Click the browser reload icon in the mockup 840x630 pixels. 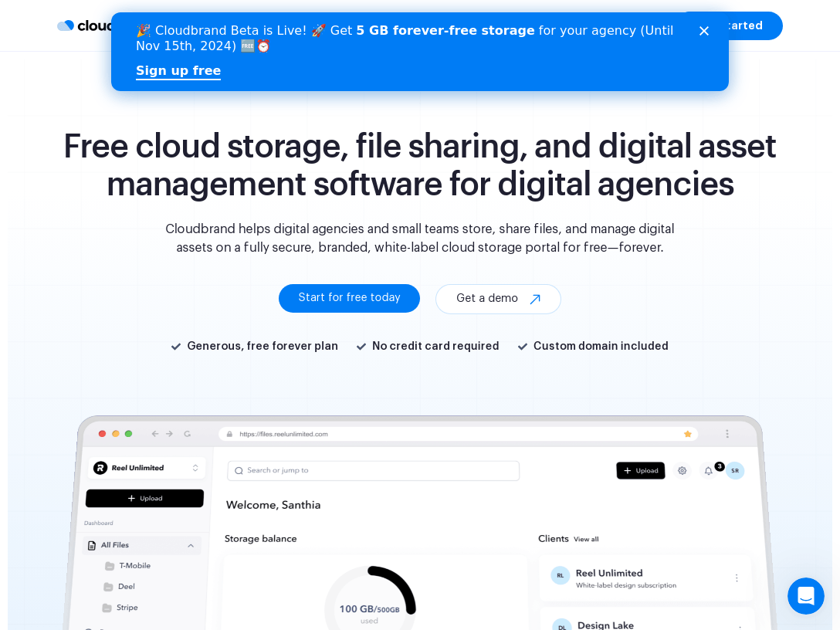tap(187, 434)
